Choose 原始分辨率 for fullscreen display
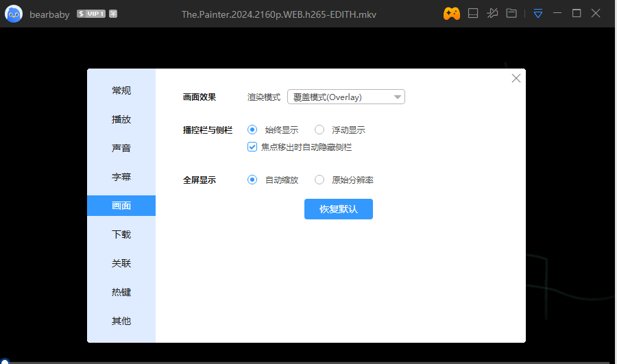Image resolution: width=617 pixels, height=364 pixels. (319, 180)
